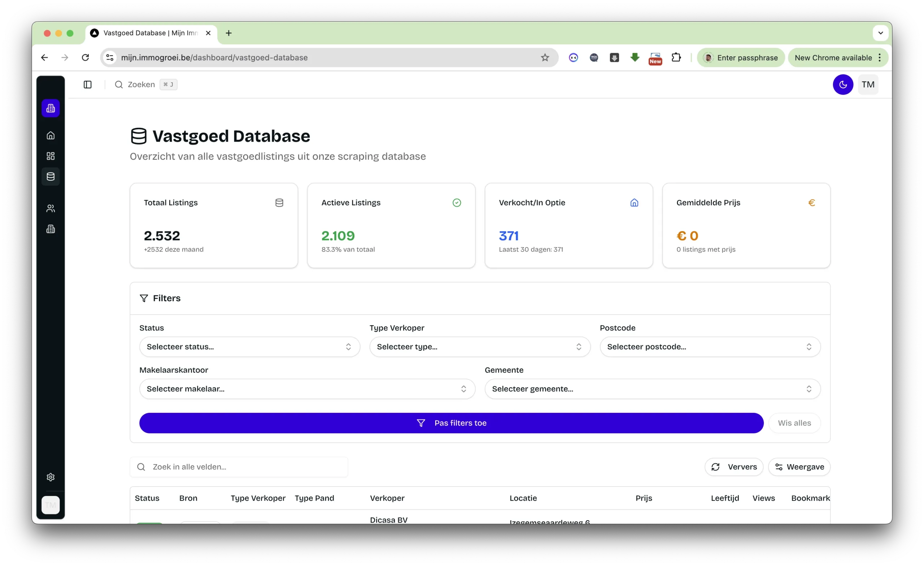Open the users icon in sidebar
This screenshot has height=566, width=924.
click(51, 208)
